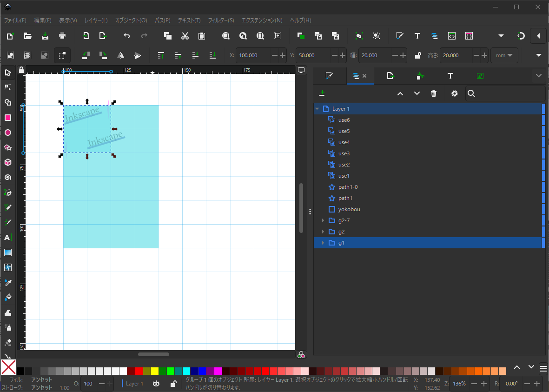Move item up with chevron button

pos(400,93)
